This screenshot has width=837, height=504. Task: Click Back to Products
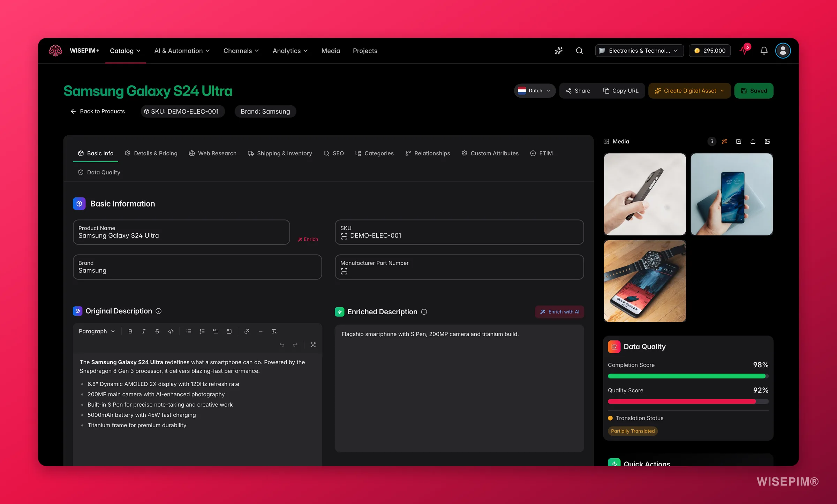tap(98, 111)
